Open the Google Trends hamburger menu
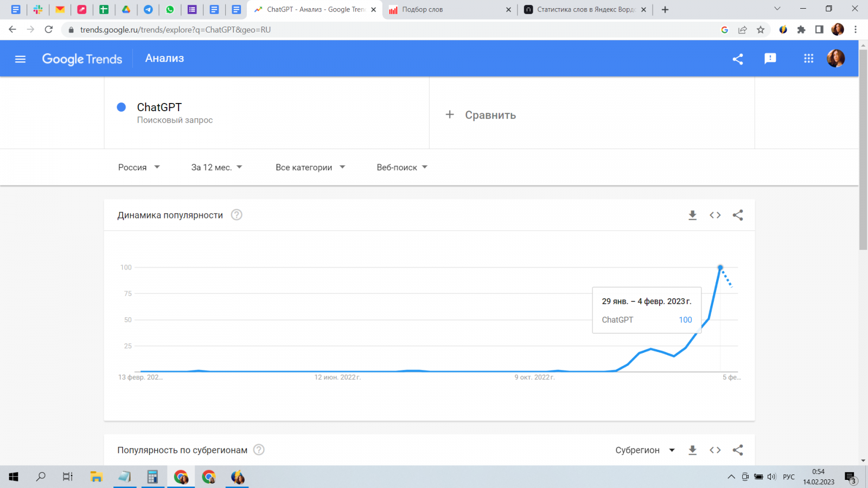 pos(20,59)
